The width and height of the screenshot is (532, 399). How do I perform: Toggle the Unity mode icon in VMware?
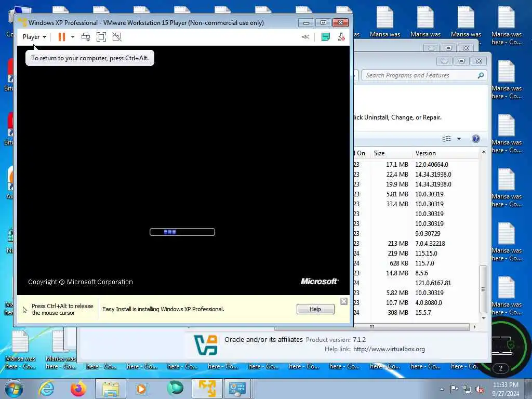pos(117,37)
